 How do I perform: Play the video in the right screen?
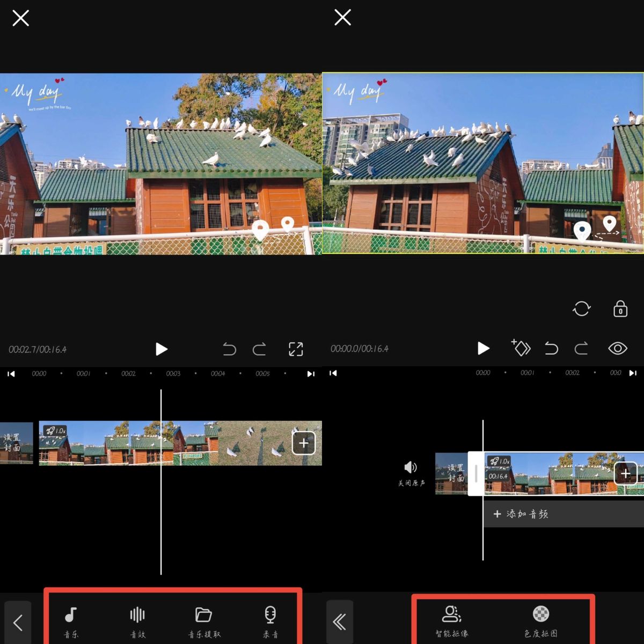click(x=483, y=348)
